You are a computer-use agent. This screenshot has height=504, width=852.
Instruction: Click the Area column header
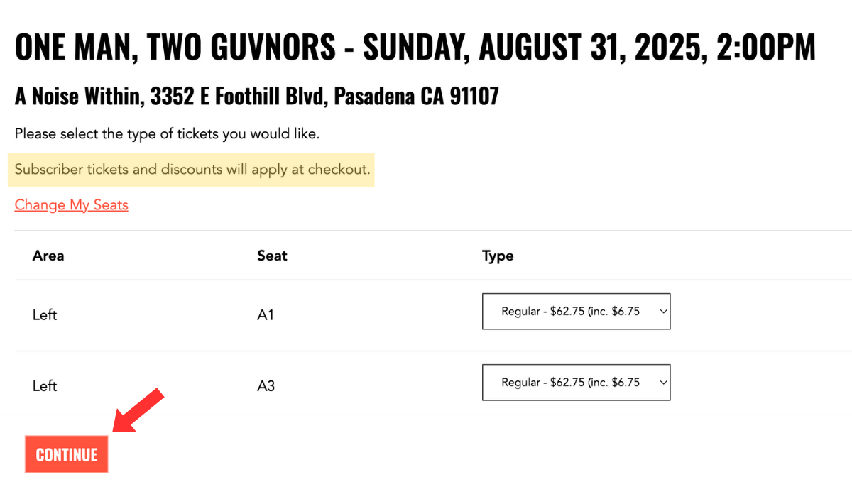48,256
